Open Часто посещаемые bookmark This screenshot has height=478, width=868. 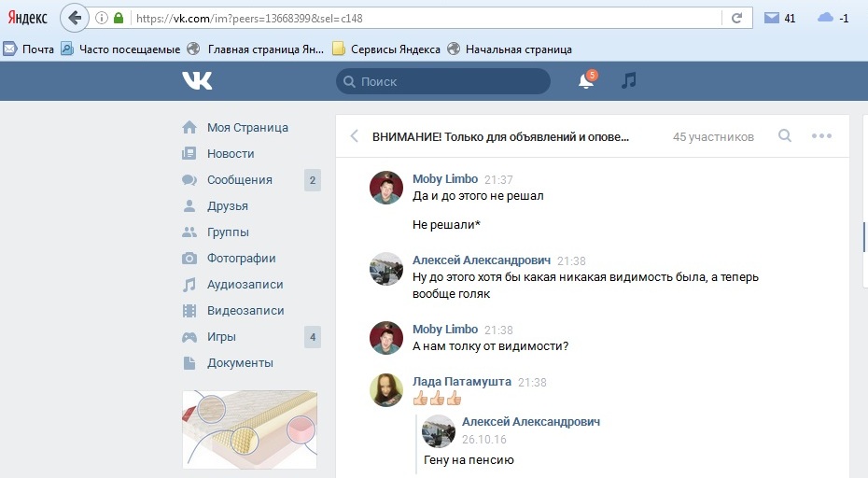[120, 49]
